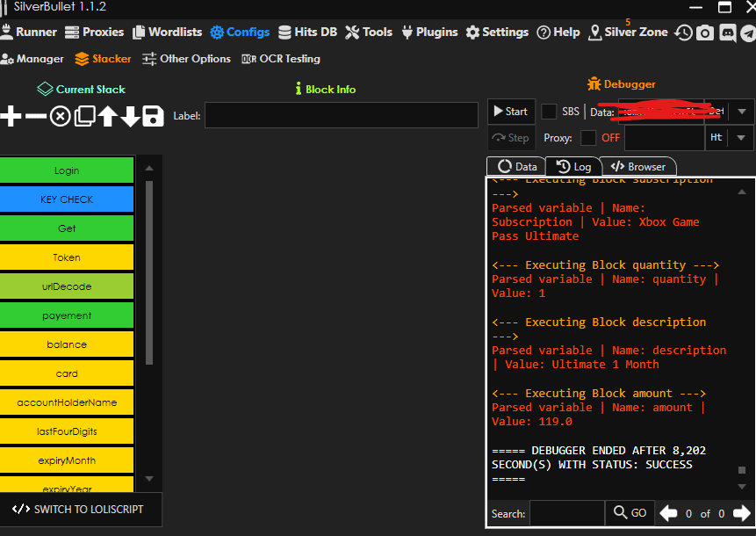756x536 pixels.
Task: Toggle the SBS checkbox
Action: pyautogui.click(x=549, y=112)
